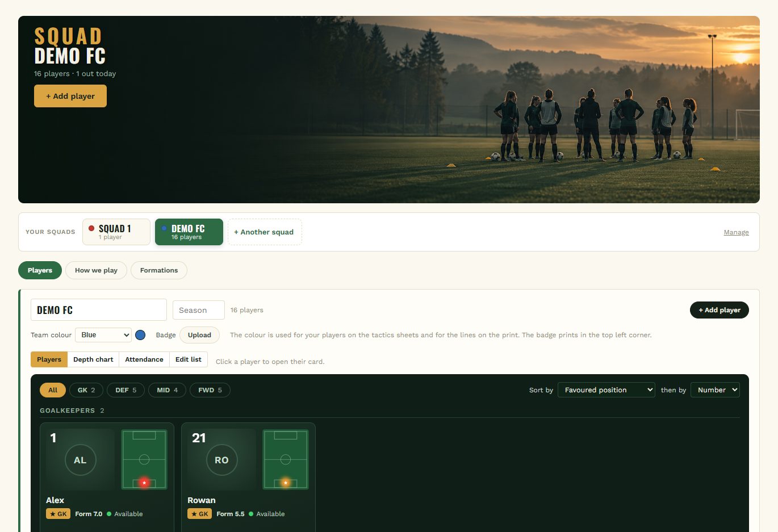Click the blue team colour swatch

pyautogui.click(x=140, y=335)
